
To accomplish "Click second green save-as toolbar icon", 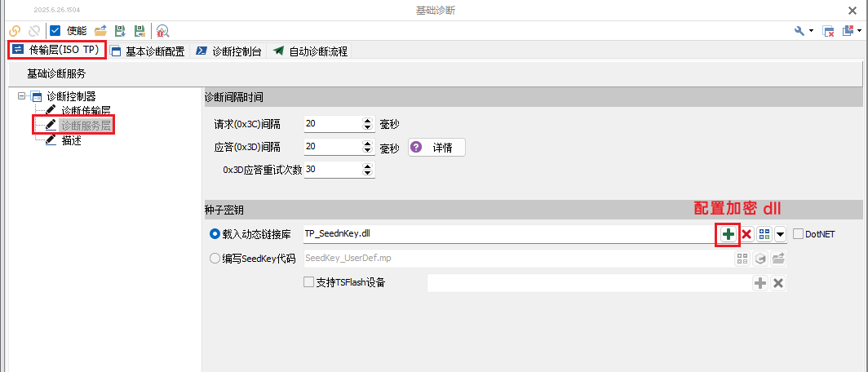I will point(140,31).
